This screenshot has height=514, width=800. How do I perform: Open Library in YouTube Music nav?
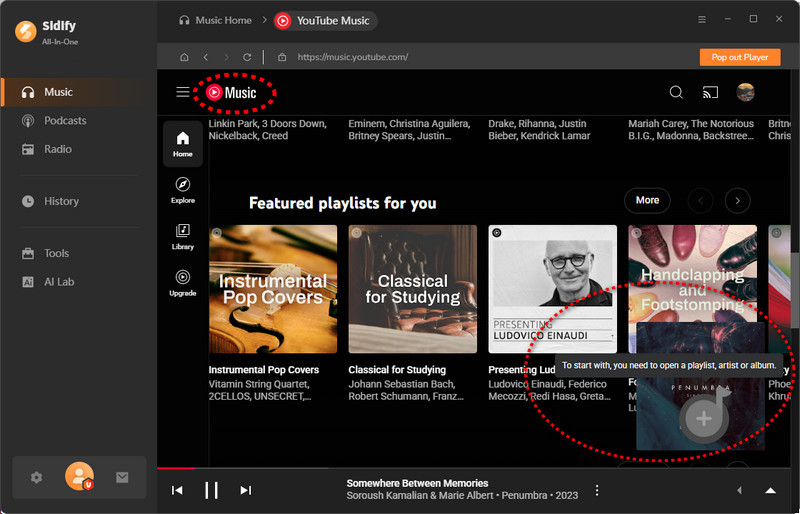[183, 237]
